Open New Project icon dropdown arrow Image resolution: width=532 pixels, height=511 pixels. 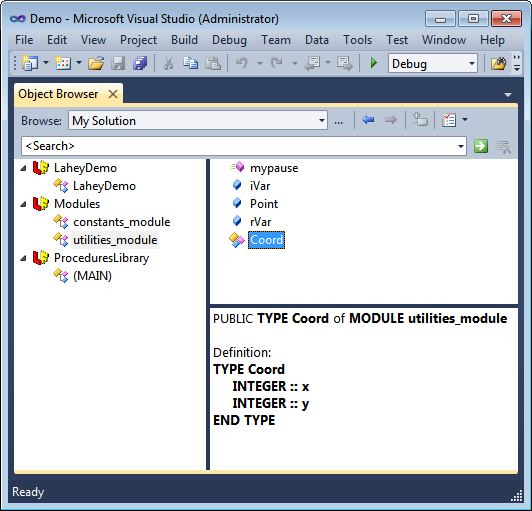[46, 63]
